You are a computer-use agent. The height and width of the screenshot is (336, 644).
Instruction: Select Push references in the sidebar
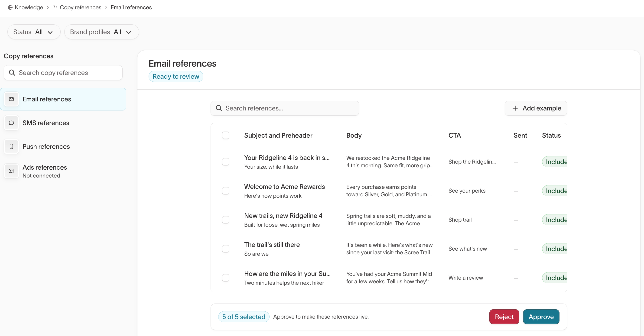[63, 146]
